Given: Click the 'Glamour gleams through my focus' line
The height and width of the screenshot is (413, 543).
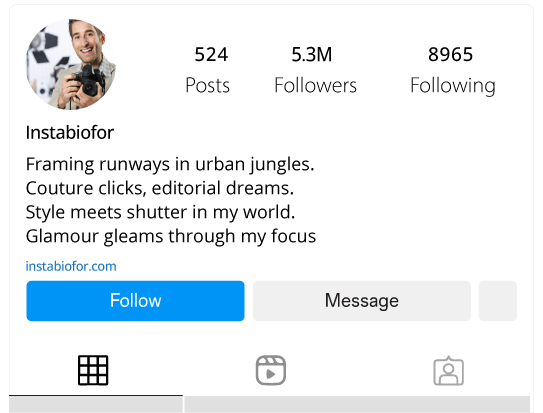Looking at the screenshot, I should [171, 236].
